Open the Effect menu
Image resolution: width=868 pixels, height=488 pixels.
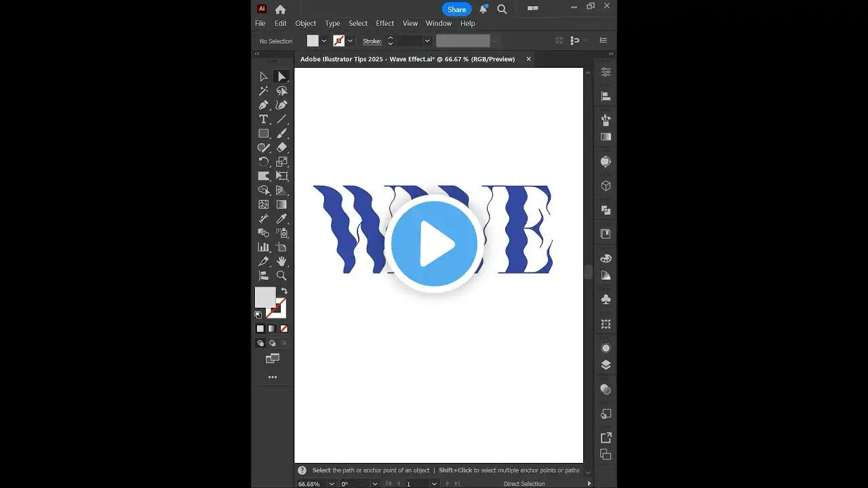click(x=385, y=23)
